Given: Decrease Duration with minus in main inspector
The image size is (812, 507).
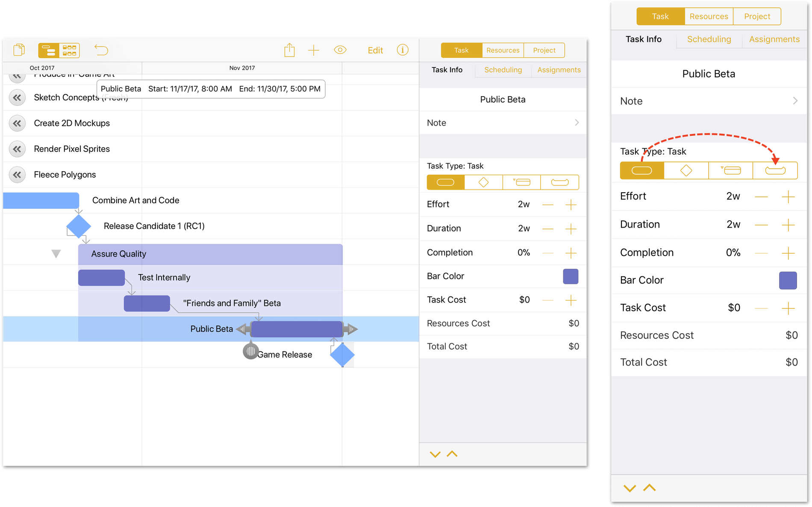Looking at the screenshot, I should [x=548, y=229].
